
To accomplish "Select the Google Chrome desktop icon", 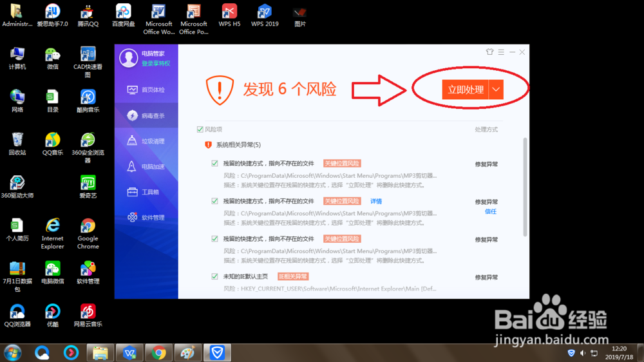I will click(88, 233).
